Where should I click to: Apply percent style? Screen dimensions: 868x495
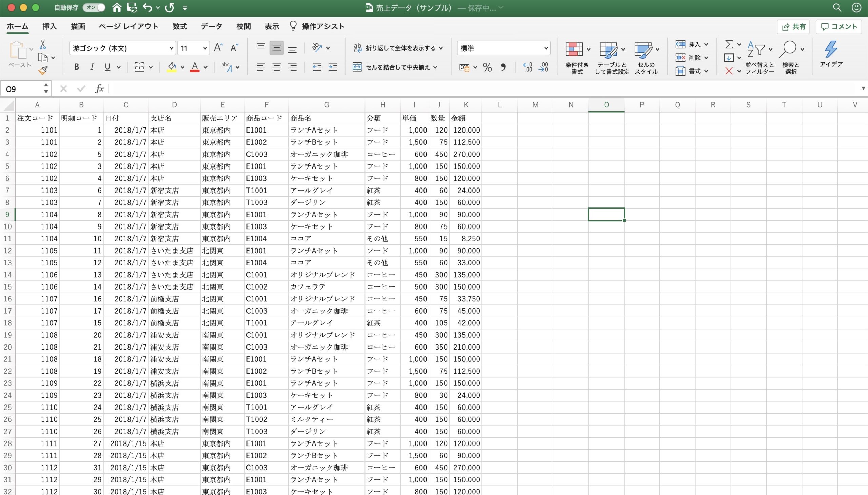click(x=487, y=67)
